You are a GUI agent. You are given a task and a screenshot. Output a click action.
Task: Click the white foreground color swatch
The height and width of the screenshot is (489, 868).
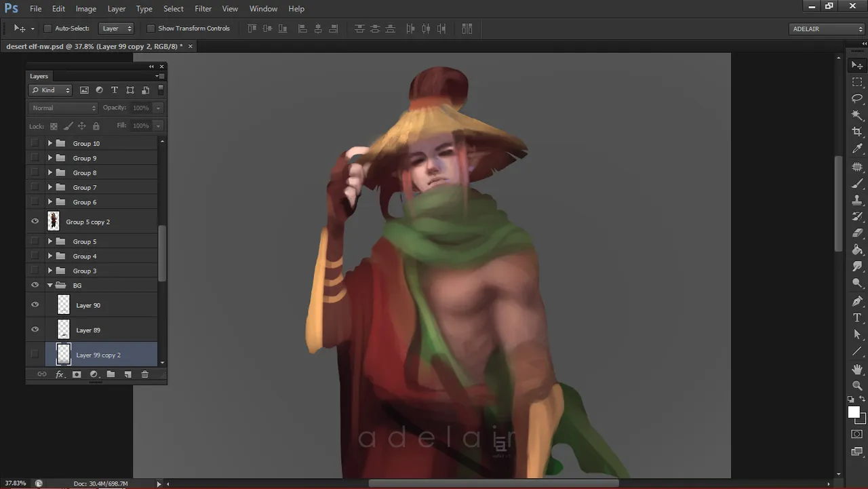(x=854, y=412)
